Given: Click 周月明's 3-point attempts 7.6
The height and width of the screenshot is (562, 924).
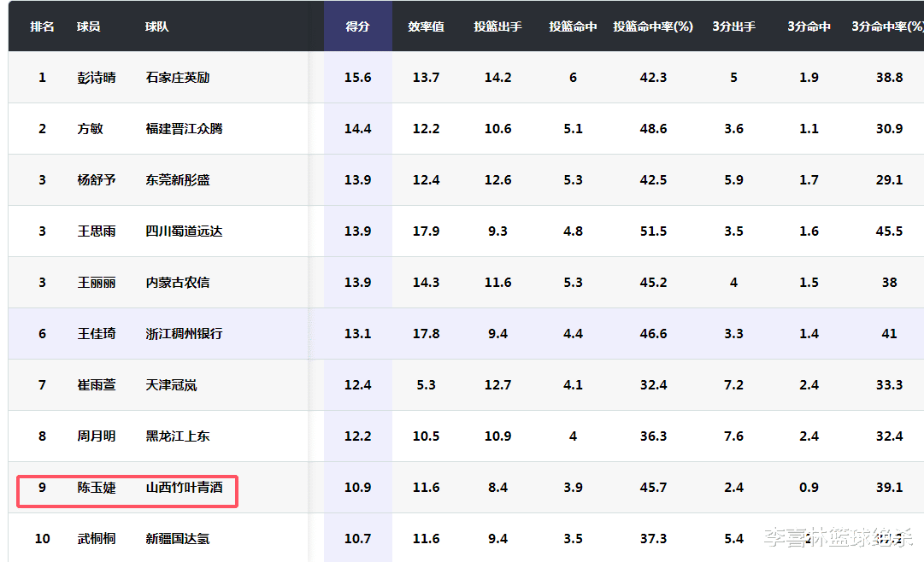Looking at the screenshot, I should click(733, 436).
